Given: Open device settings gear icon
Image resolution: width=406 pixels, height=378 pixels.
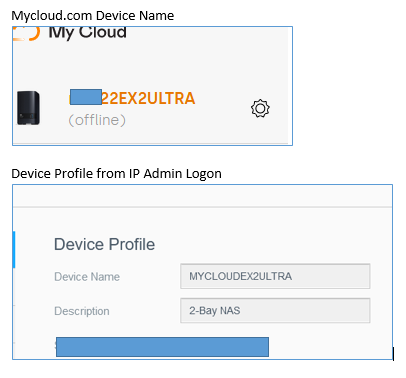Looking at the screenshot, I should click(260, 108).
